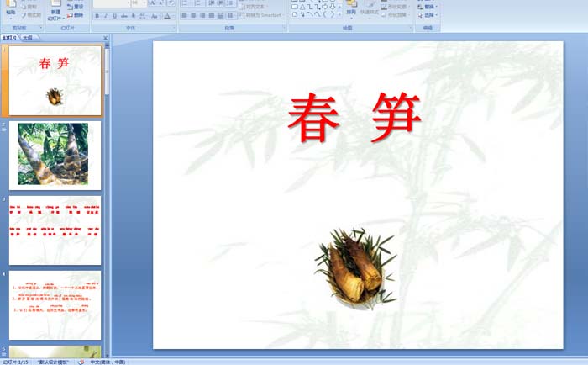Toggle Italic formatting
The width and height of the screenshot is (588, 365).
point(106,16)
